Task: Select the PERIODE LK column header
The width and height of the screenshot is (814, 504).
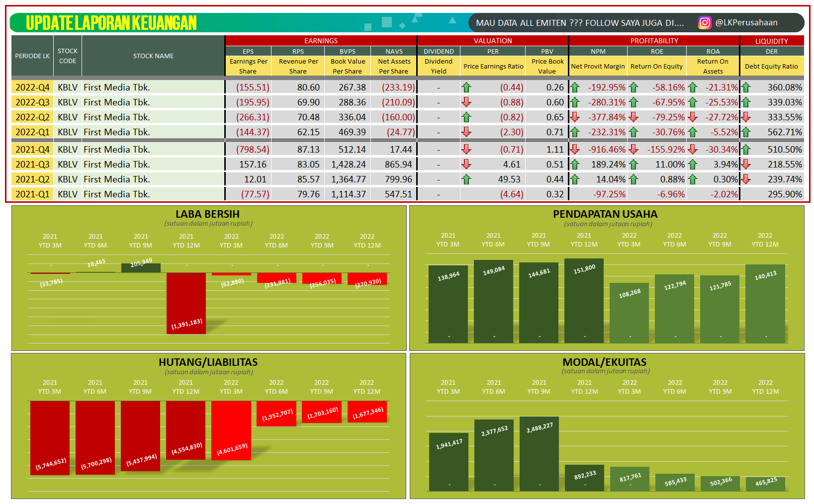Action: (32, 56)
